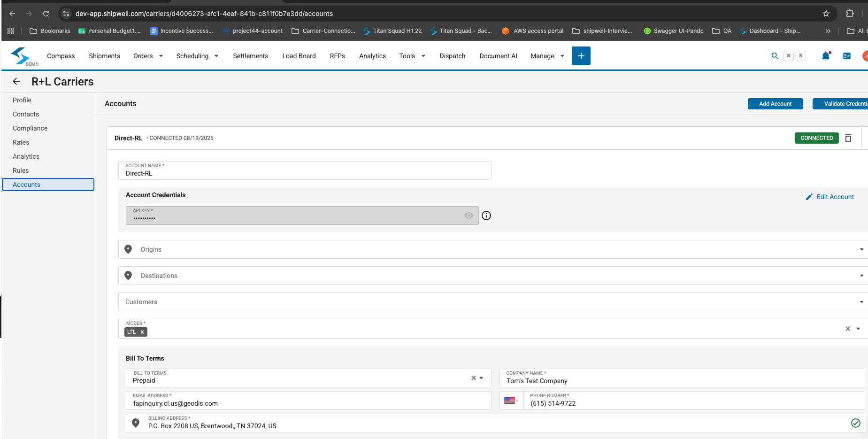Image resolution: width=868 pixels, height=439 pixels.
Task: Expand the Destinations dropdown
Action: (x=861, y=276)
